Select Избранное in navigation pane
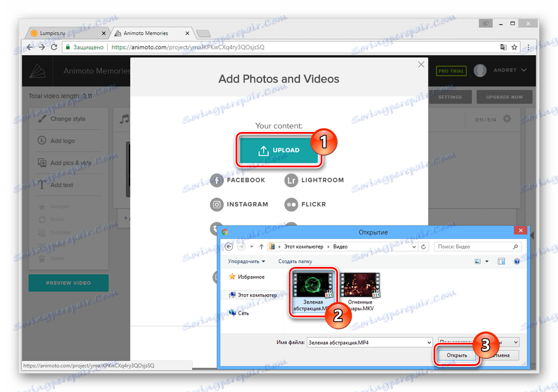 (x=247, y=277)
